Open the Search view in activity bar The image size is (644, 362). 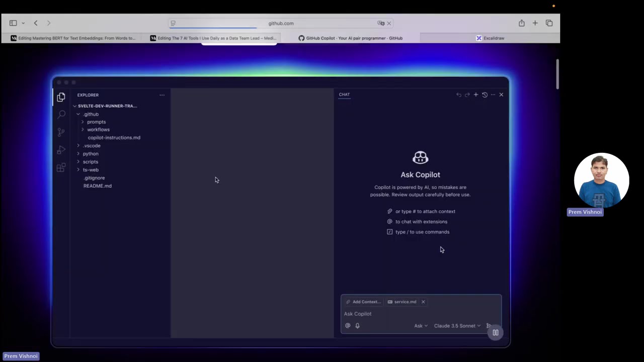tap(61, 115)
